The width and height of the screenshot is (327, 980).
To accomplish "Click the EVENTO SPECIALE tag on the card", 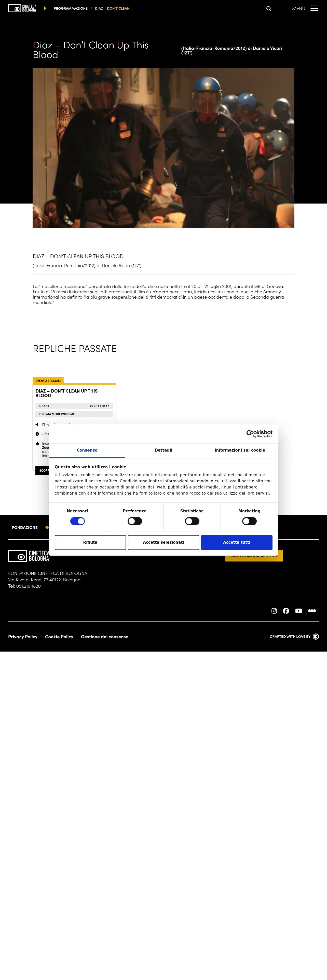I will tap(48, 380).
